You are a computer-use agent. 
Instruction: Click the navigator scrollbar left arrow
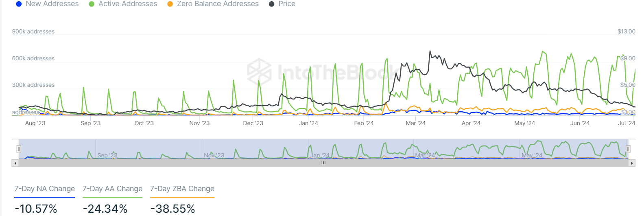point(15,163)
